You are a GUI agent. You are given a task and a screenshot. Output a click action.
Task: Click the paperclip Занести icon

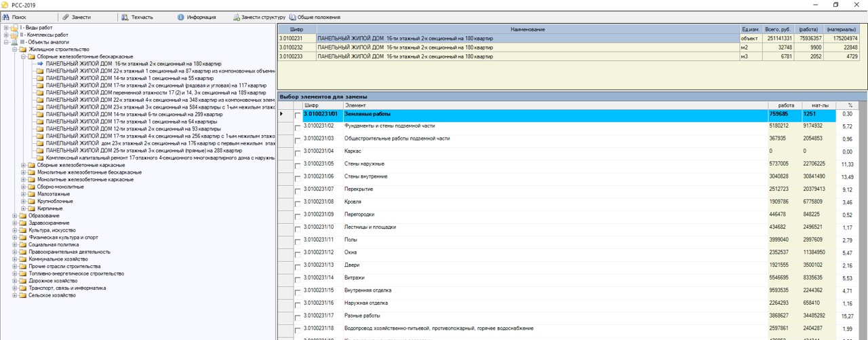pos(66,17)
